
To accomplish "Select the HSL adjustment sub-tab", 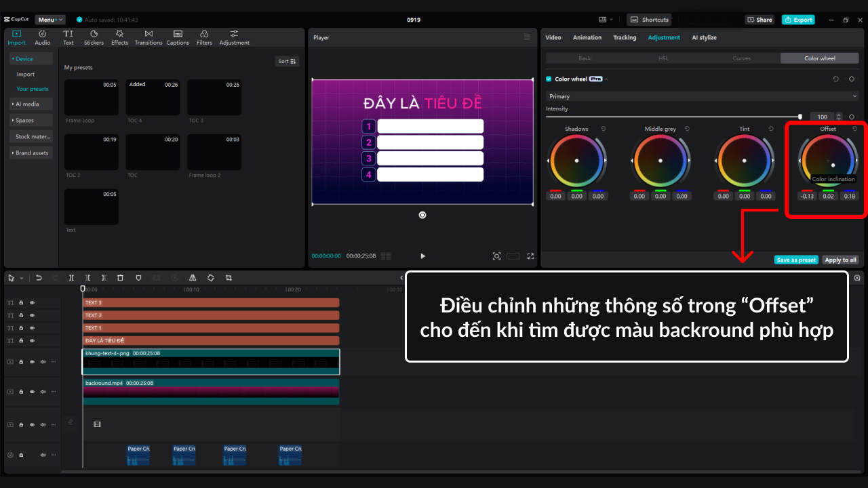I will pos(663,58).
